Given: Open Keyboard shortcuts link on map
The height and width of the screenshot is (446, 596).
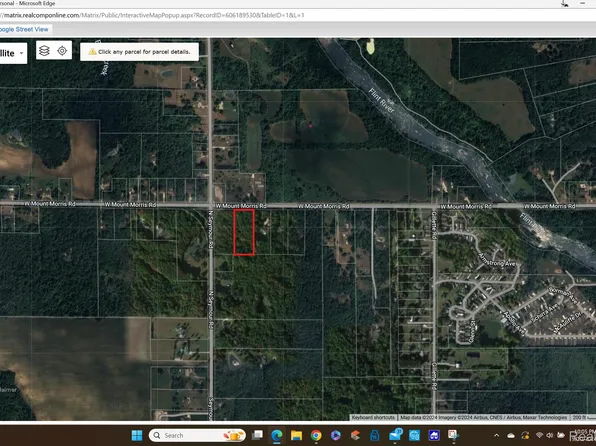Looking at the screenshot, I should (373, 417).
